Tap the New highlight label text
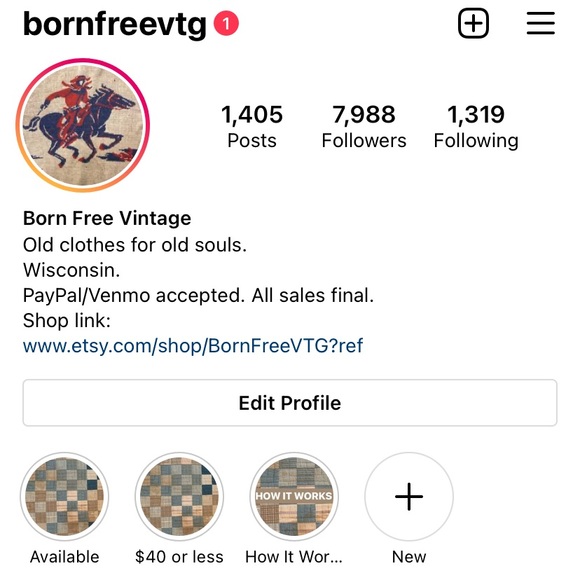Screen dimensions: 580x580 coord(409,557)
